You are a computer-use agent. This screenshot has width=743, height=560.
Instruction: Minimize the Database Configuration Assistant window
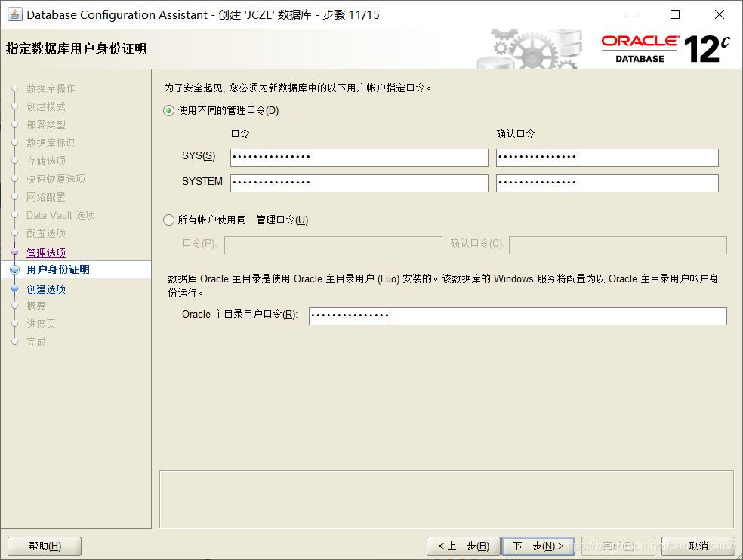click(631, 14)
